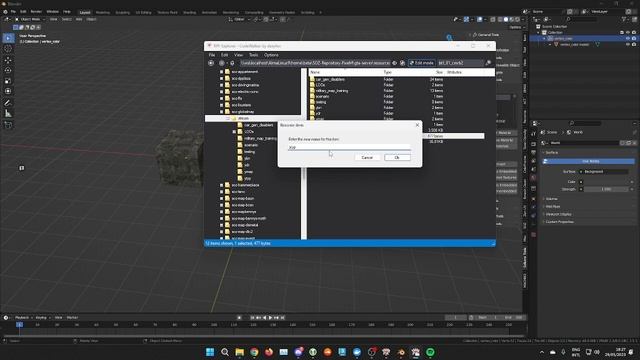Screen dimensions: 640x360
Task: Open Surface shader Background dropdown
Action: 604,171
